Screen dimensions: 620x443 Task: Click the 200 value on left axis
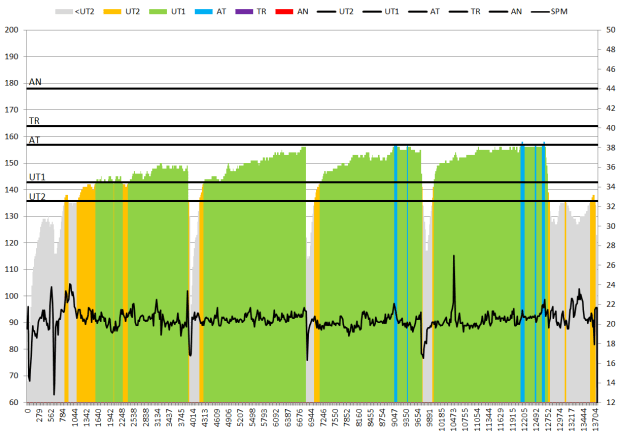click(x=12, y=30)
